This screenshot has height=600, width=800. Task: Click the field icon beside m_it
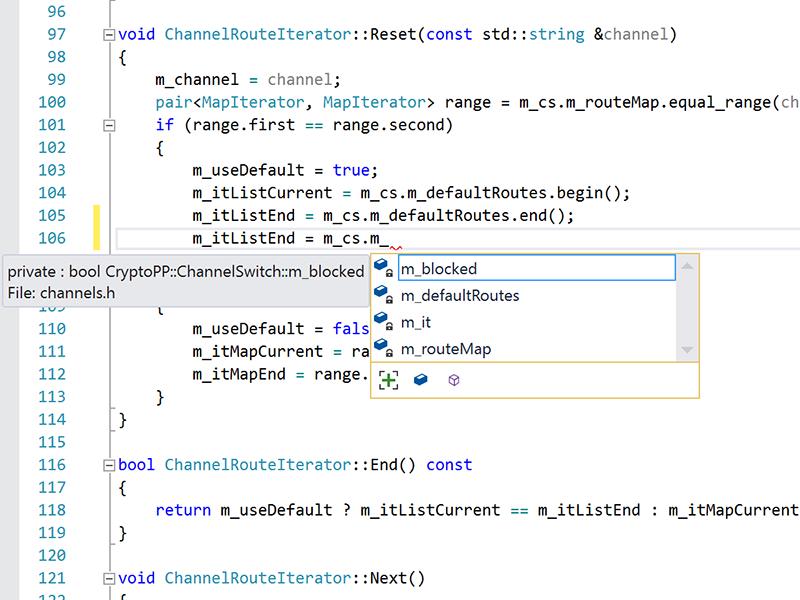click(383, 321)
